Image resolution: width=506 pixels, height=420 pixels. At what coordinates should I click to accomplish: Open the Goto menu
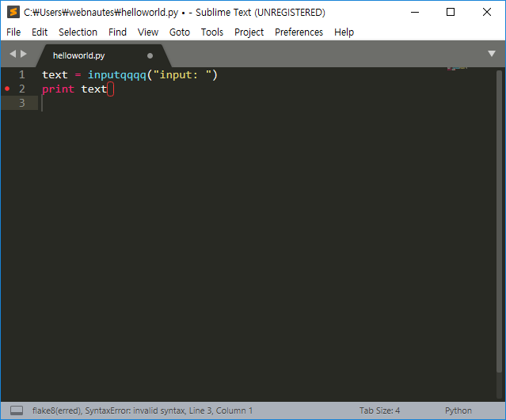pos(180,32)
